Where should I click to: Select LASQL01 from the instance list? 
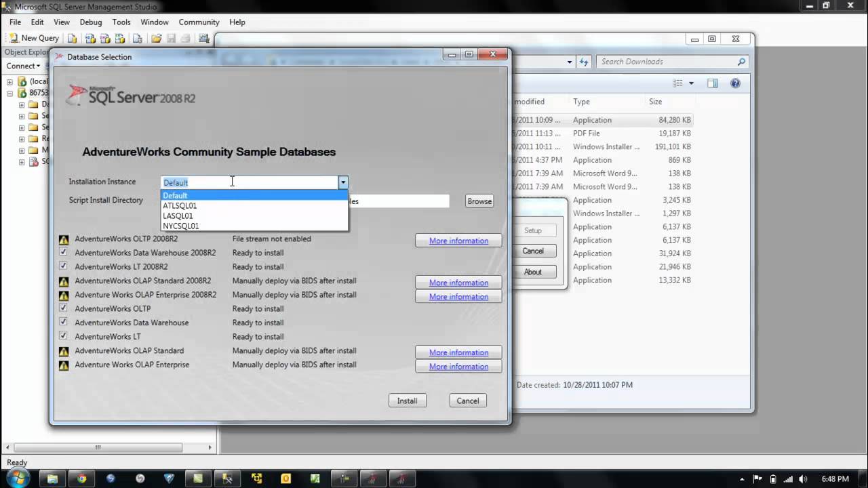coord(254,216)
